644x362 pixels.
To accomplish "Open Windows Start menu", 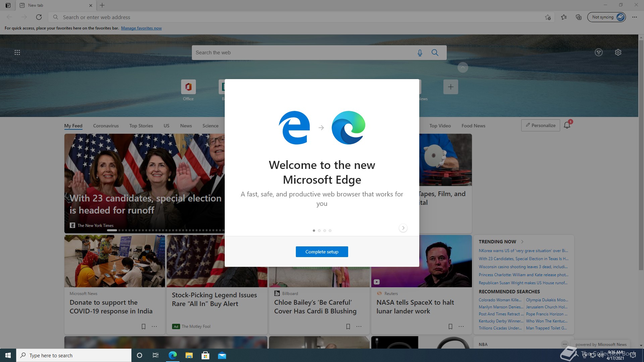I will tap(8, 355).
